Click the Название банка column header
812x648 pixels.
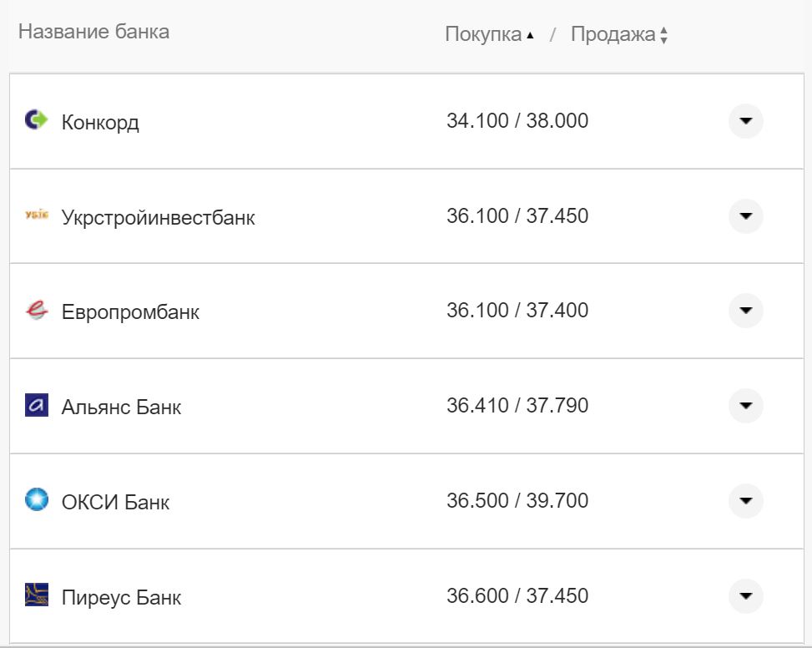click(x=93, y=32)
